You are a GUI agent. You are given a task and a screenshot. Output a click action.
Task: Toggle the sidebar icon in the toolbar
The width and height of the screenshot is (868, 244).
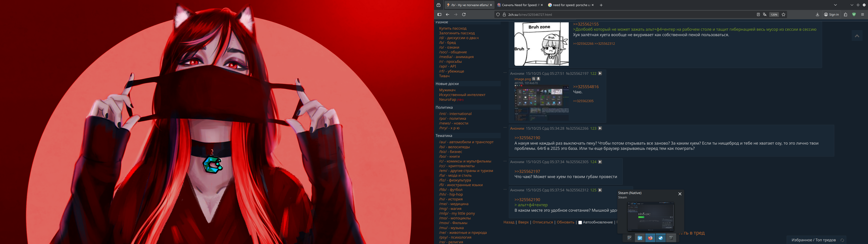click(439, 14)
